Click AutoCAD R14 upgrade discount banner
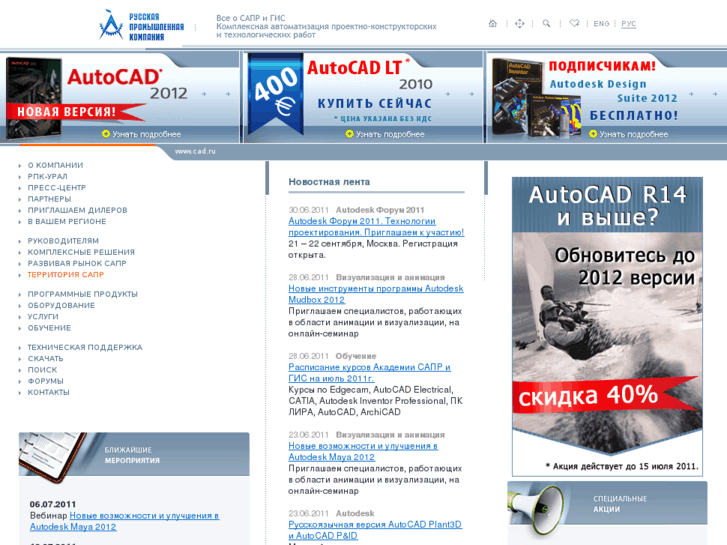This screenshot has height=545, width=727. tap(607, 327)
